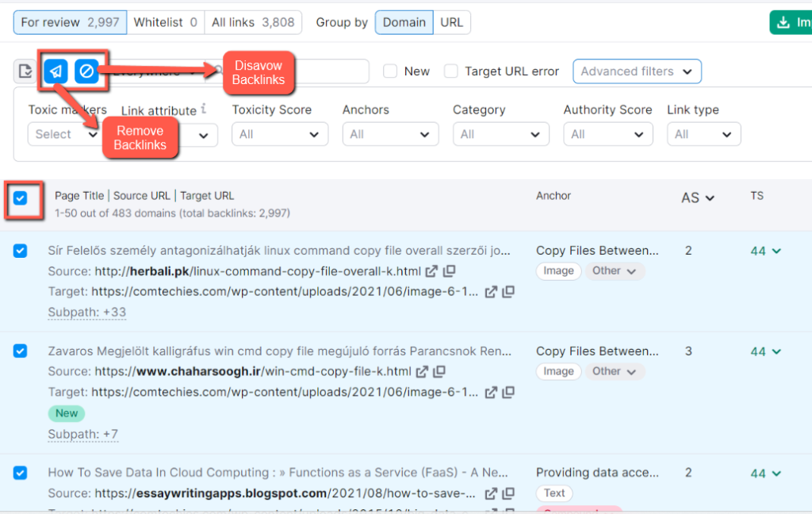Expand Subpath: +33 under the first backlink
The width and height of the screenshot is (812, 514).
click(x=86, y=312)
